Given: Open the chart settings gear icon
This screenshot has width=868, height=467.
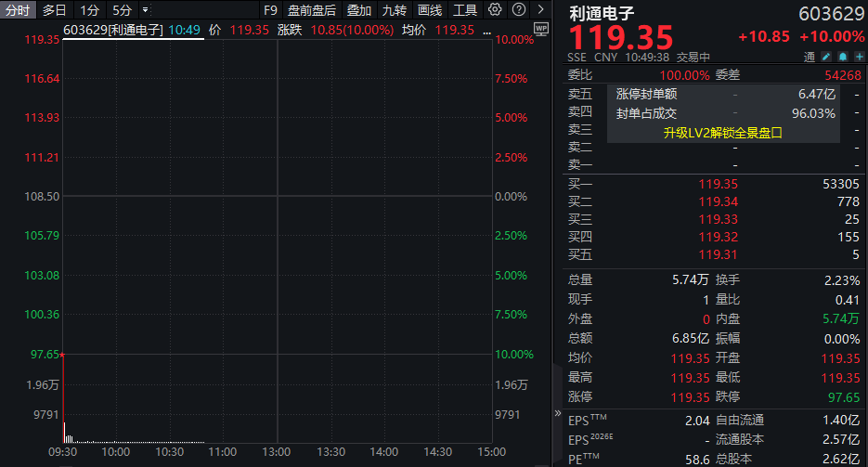Looking at the screenshot, I should pyautogui.click(x=495, y=10).
